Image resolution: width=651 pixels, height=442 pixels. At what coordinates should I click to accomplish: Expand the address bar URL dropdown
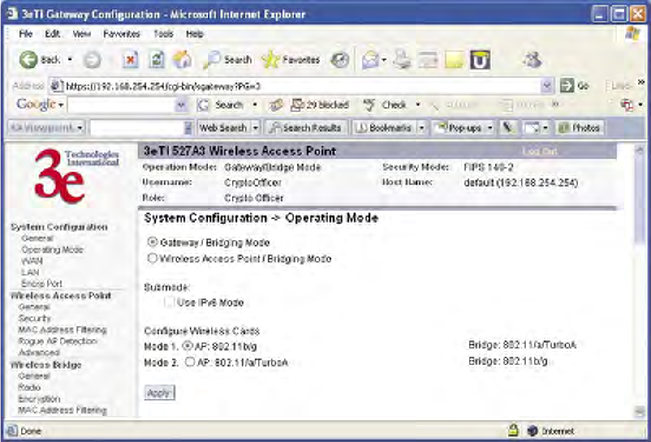(x=547, y=86)
